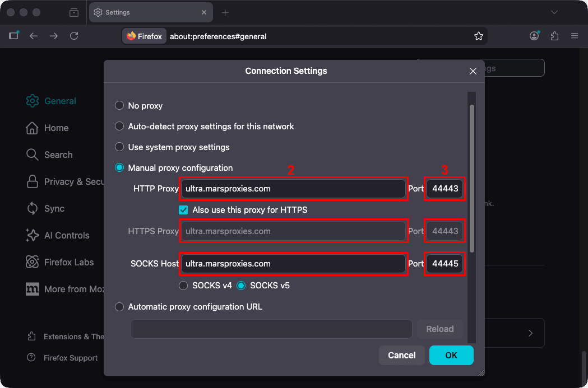Open the new tab plus icon

225,13
